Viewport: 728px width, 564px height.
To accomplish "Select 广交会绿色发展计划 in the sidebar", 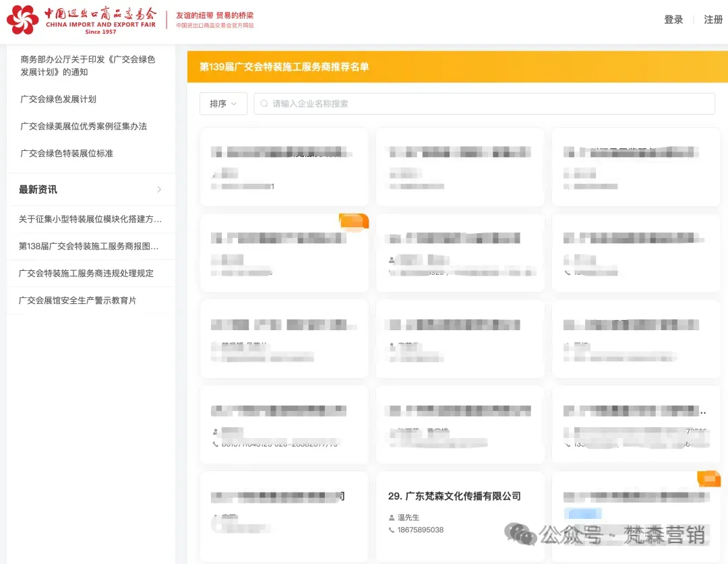I will click(x=58, y=99).
